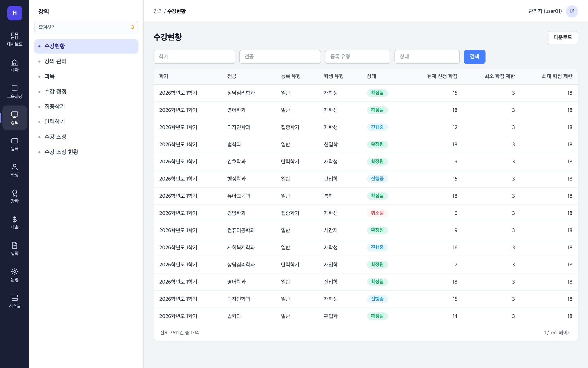The width and height of the screenshot is (588, 368).
Task: Open the 전공 filter field
Action: tap(280, 57)
